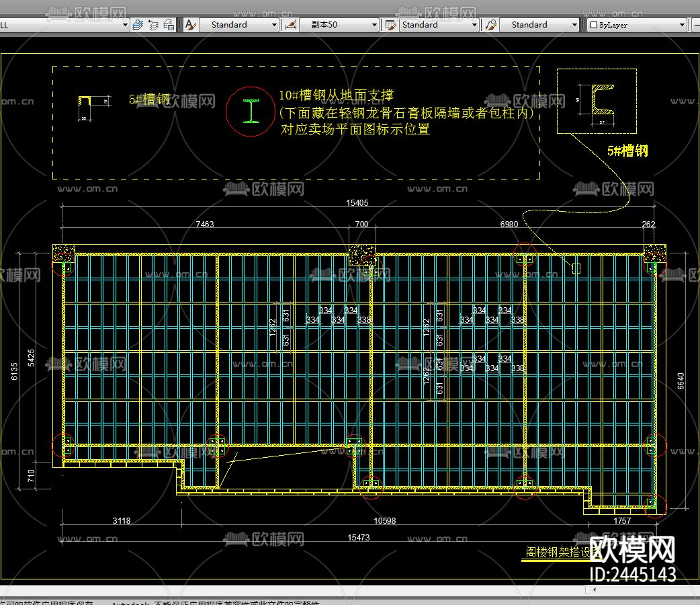Select the 5425 vertical dimension text
This screenshot has height=605, width=700.
tap(31, 358)
